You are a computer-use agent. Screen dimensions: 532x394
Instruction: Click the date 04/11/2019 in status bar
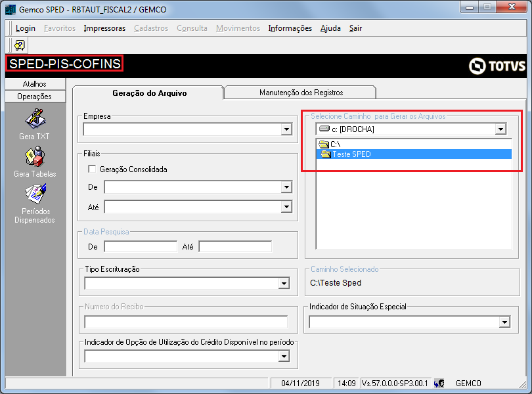(x=300, y=383)
